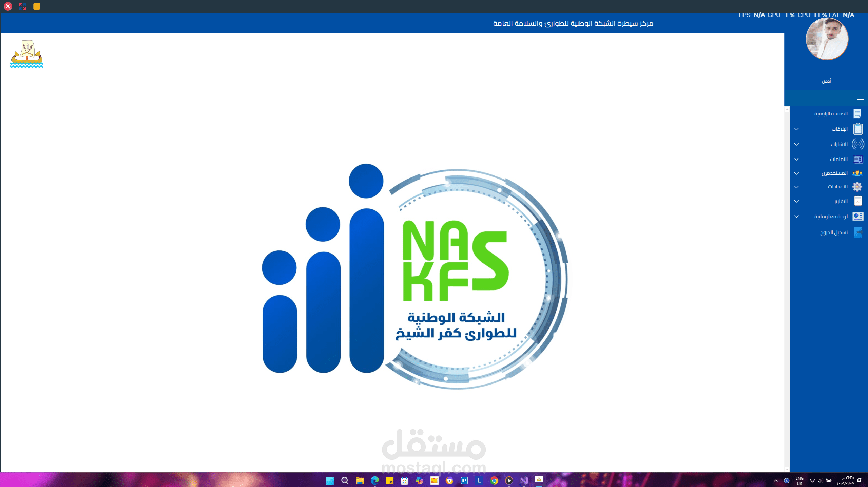Click the التقارير chart report icon

coord(858,201)
